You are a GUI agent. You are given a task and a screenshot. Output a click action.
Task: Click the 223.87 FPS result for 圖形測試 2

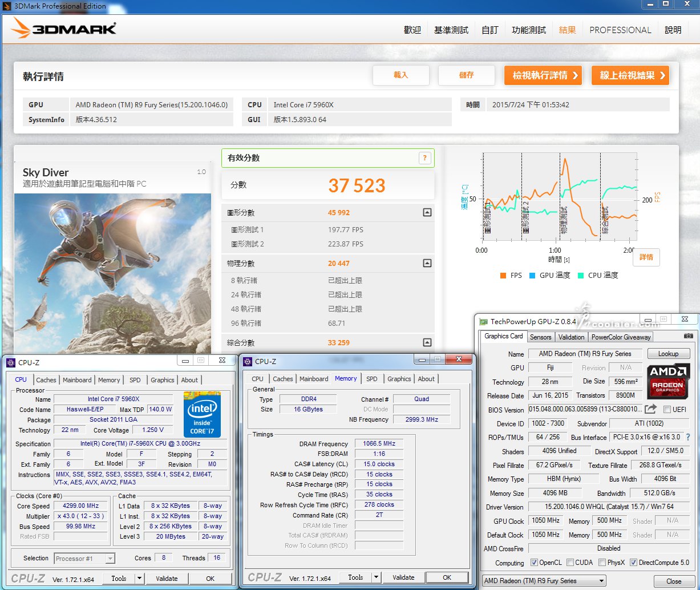point(345,244)
